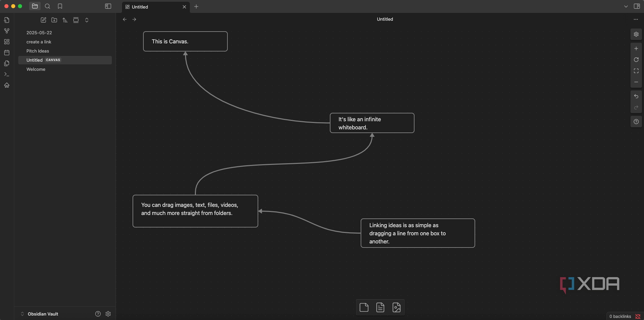Open the command palette
Screen dimensions: 644x320
point(7,74)
